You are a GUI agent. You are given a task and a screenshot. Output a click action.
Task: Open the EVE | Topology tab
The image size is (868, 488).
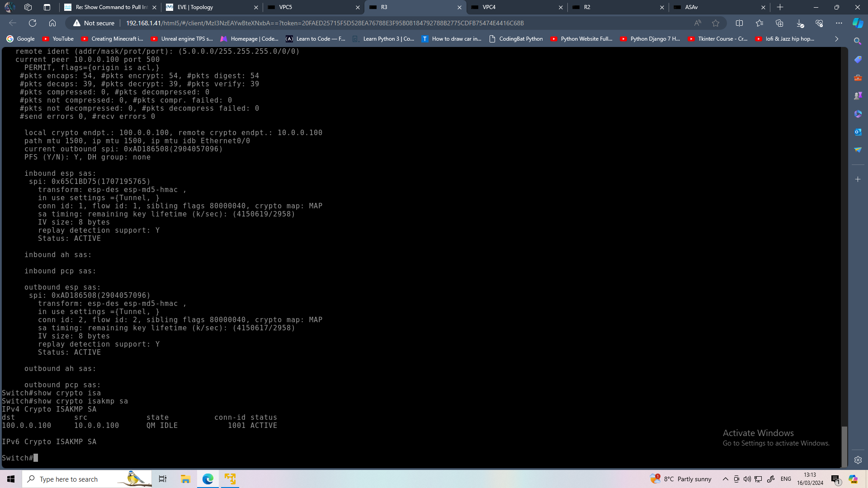pos(212,7)
